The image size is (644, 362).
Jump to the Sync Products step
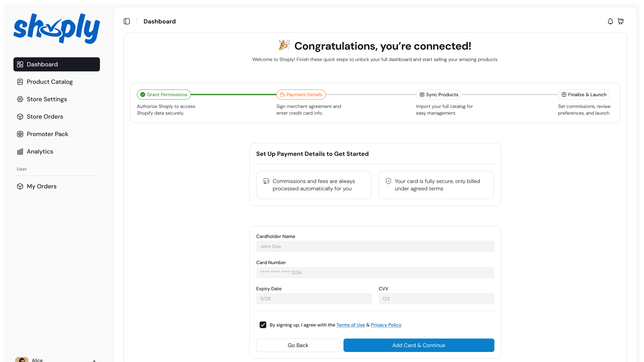[x=439, y=95]
